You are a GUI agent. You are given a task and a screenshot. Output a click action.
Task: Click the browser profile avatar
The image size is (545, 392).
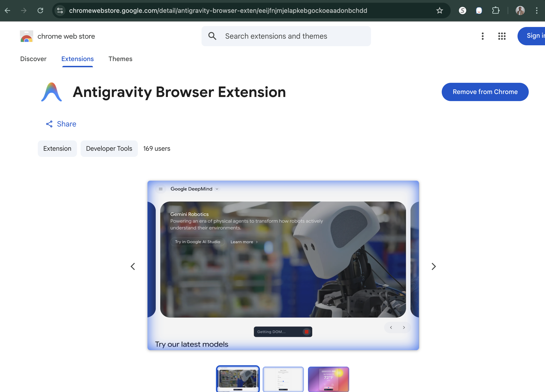(x=520, y=10)
